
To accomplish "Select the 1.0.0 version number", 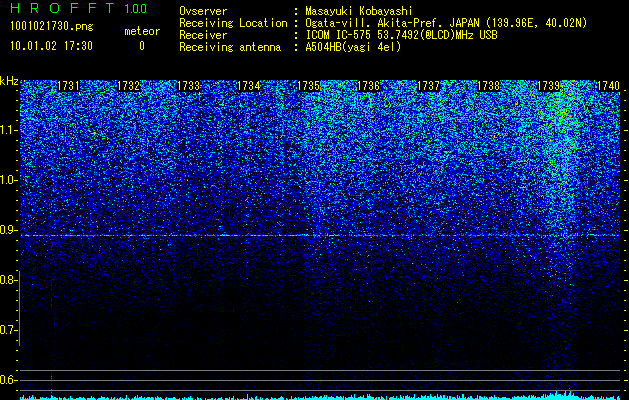I will 136,8.
